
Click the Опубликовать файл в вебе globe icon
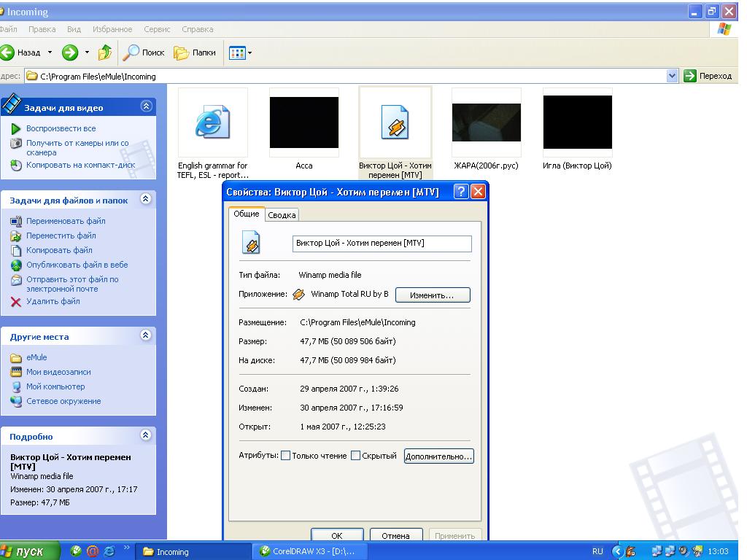pos(16,265)
